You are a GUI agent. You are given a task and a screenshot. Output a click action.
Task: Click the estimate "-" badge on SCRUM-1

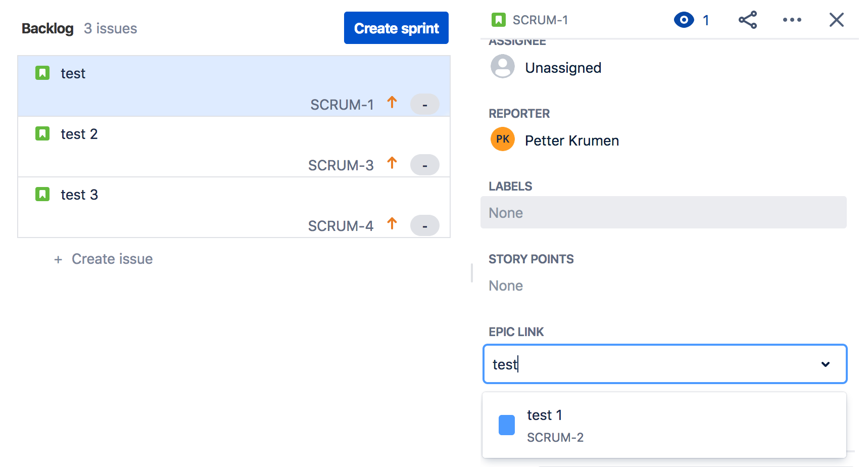(x=424, y=104)
